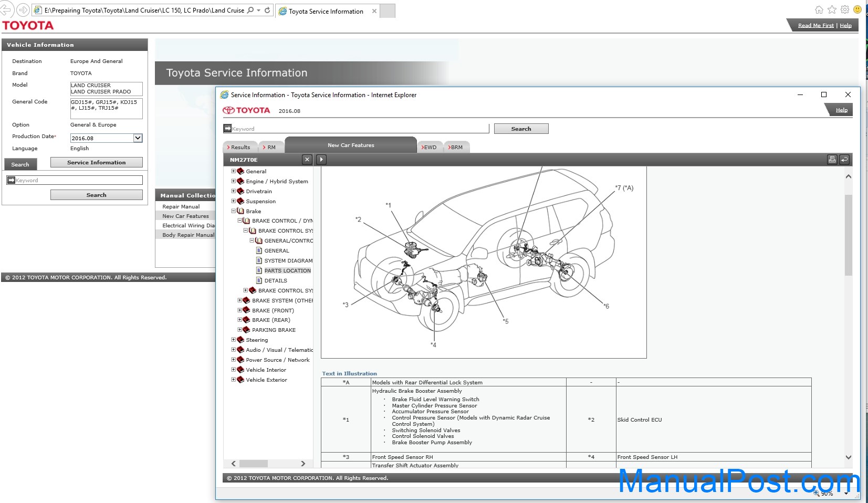Switch to the EWD tab
This screenshot has width=868, height=503.
[430, 147]
